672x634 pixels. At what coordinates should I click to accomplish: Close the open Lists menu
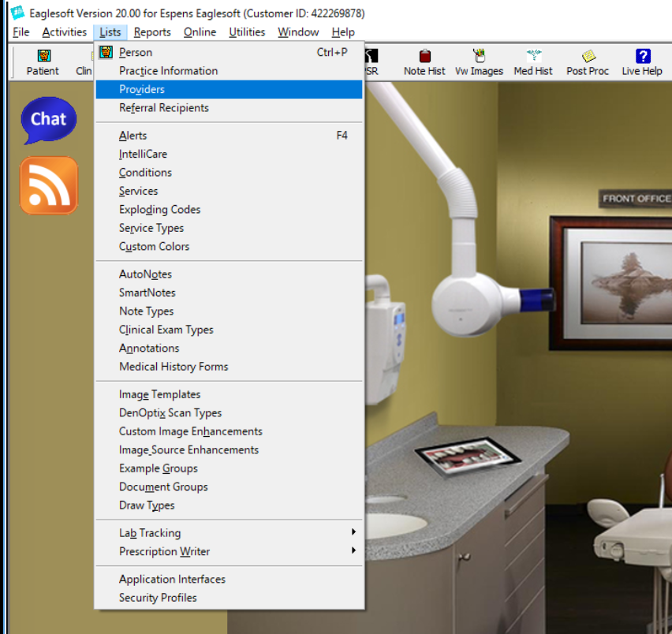[x=110, y=32]
